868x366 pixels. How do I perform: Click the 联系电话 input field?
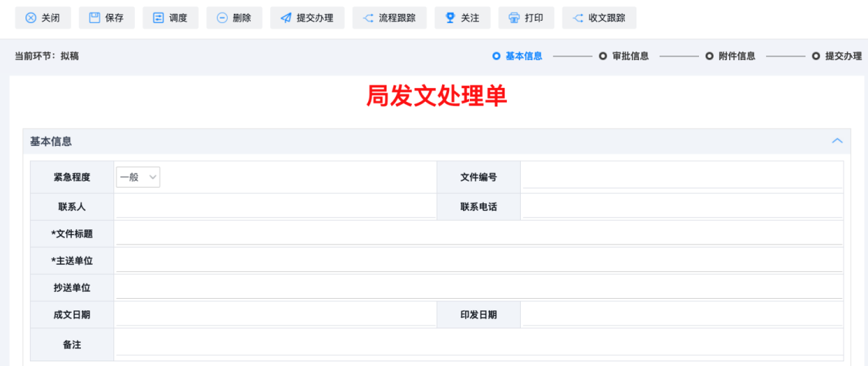tap(681, 206)
